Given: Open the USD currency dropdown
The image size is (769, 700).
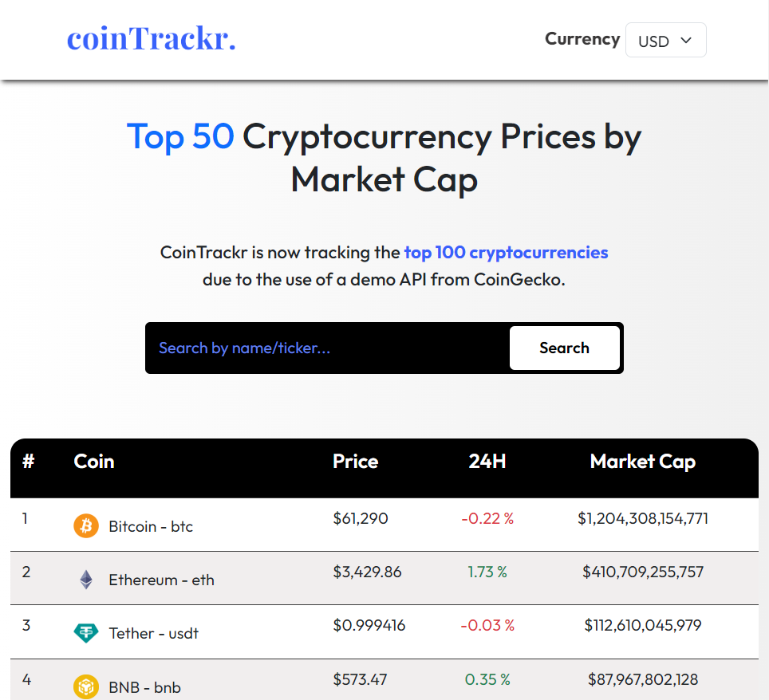Looking at the screenshot, I should [665, 41].
